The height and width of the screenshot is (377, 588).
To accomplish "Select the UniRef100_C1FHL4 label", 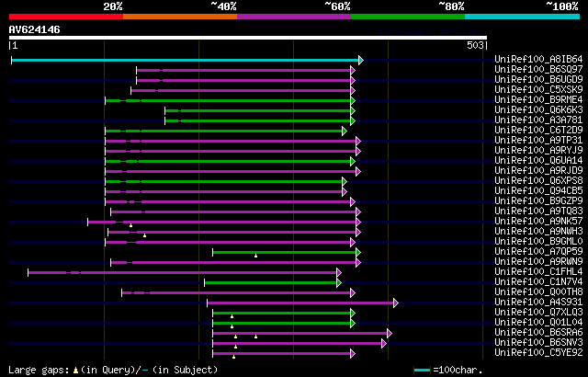I will [x=538, y=272].
